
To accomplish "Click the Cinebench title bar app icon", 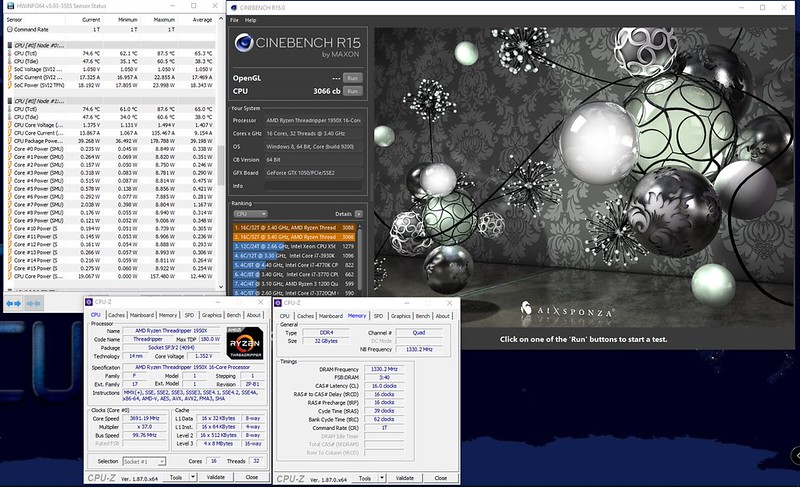I will click(234, 7).
